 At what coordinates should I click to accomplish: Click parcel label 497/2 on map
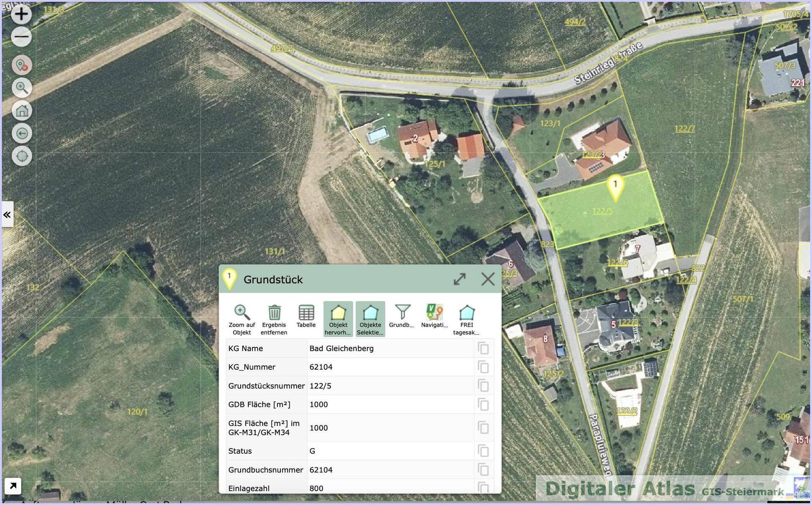pyautogui.click(x=282, y=48)
